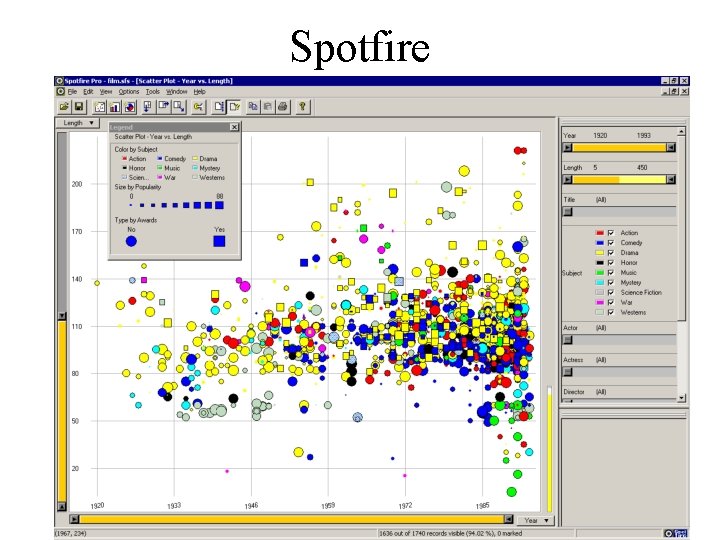
Task: Uncheck the Music subject checkbox
Action: (611, 273)
